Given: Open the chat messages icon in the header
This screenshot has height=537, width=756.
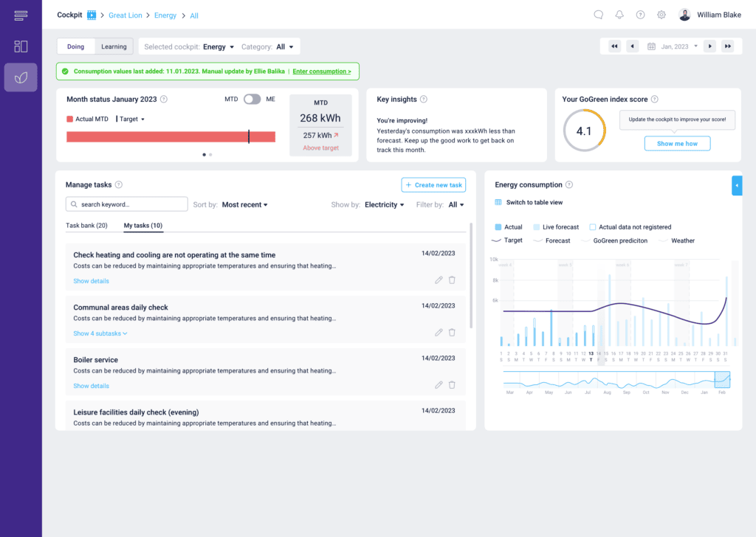Looking at the screenshot, I should [x=599, y=15].
